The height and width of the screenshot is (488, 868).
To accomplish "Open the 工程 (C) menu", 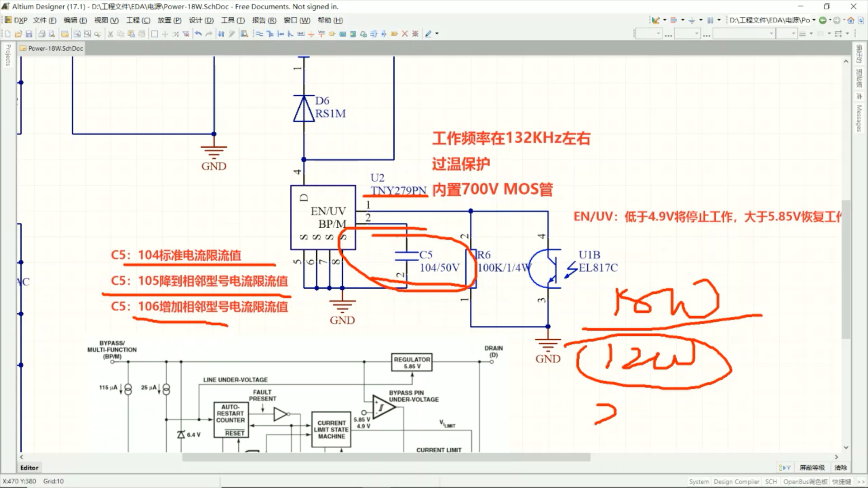I will (138, 20).
